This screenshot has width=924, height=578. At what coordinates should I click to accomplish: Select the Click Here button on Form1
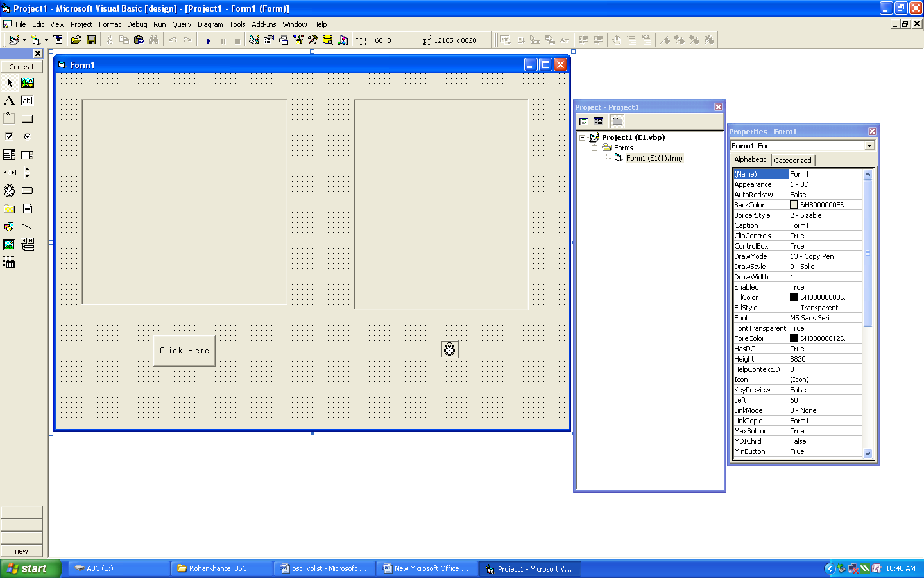tap(184, 351)
